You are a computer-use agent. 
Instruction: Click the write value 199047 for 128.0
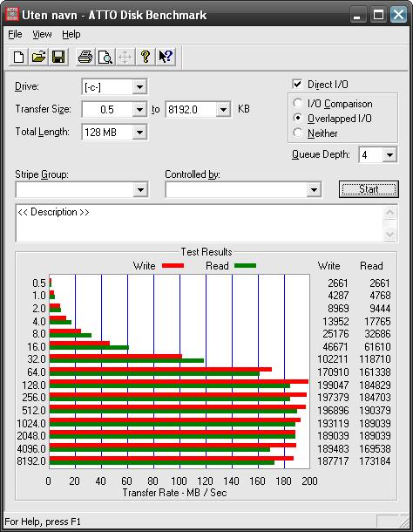[x=333, y=385]
